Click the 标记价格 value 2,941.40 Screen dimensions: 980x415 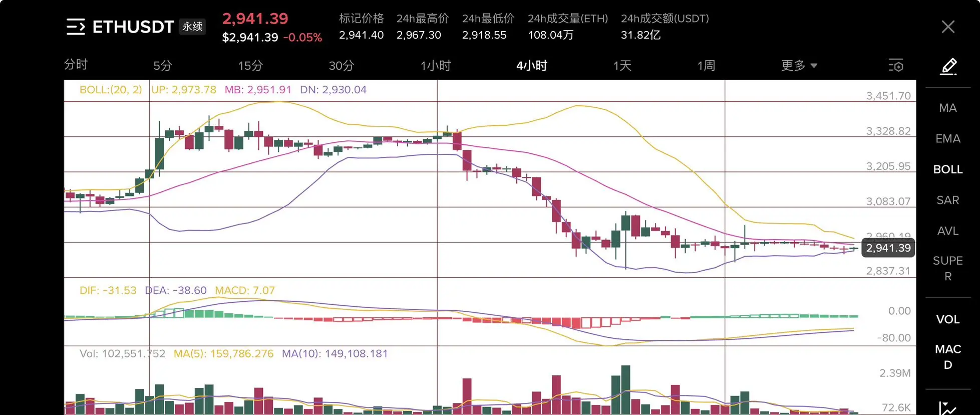tap(362, 35)
